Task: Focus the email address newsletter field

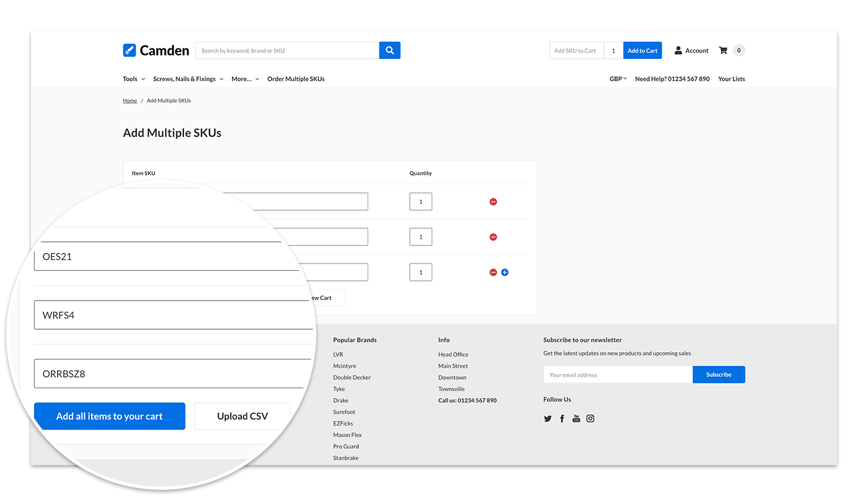Action: [x=618, y=374]
